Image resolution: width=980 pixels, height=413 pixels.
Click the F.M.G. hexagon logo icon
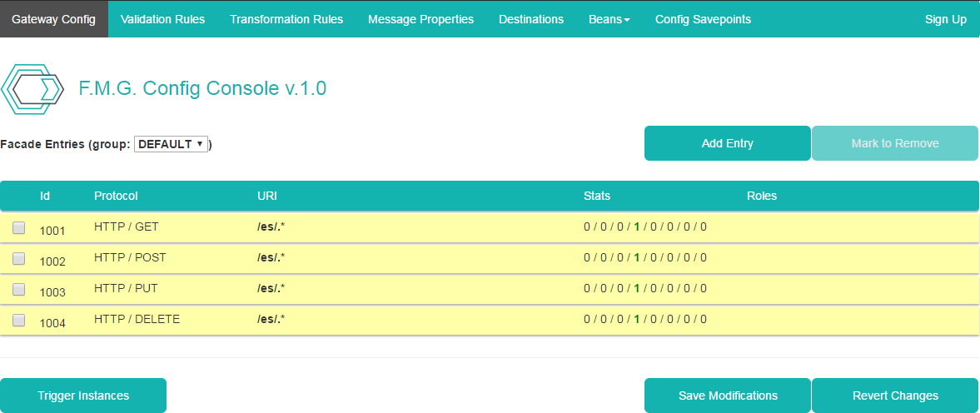pyautogui.click(x=32, y=88)
